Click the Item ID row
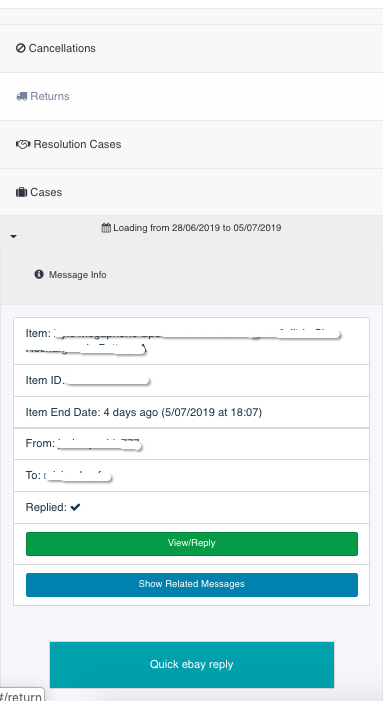 (191, 380)
